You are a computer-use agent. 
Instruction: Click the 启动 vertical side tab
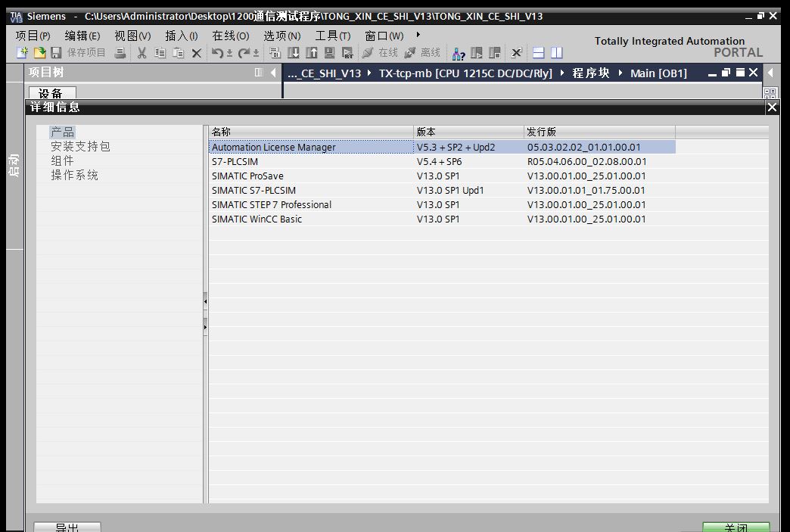coord(14,165)
